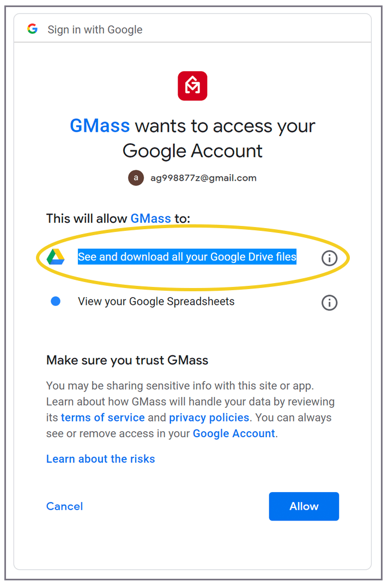
Task: Click the GMass link in the main heading
Action: [x=100, y=126]
